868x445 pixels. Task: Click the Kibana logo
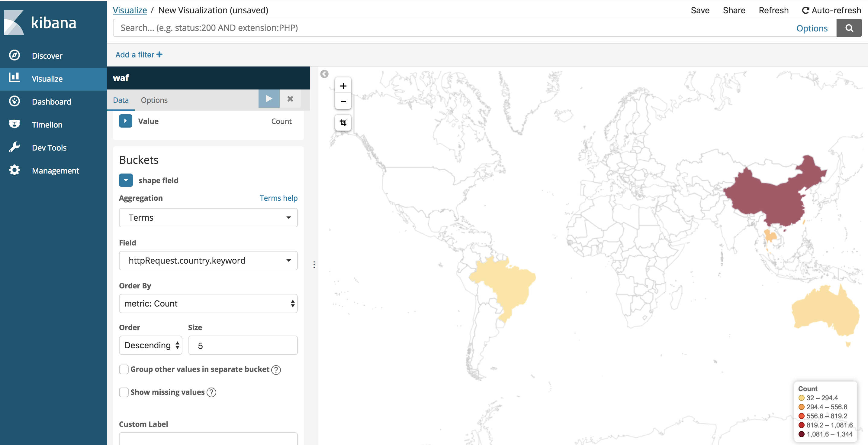pyautogui.click(x=40, y=22)
